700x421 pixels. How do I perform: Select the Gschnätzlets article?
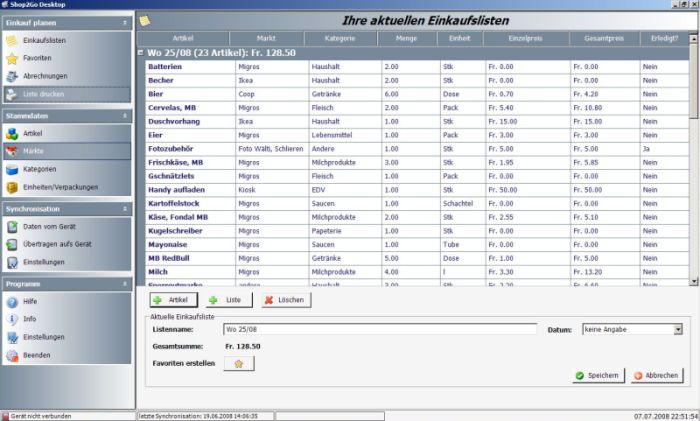tap(171, 176)
